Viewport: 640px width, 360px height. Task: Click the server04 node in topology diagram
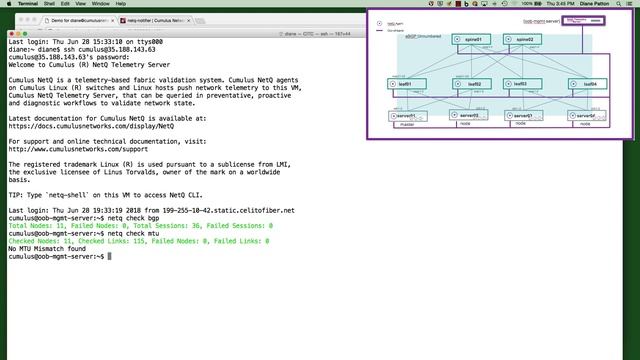(587, 116)
